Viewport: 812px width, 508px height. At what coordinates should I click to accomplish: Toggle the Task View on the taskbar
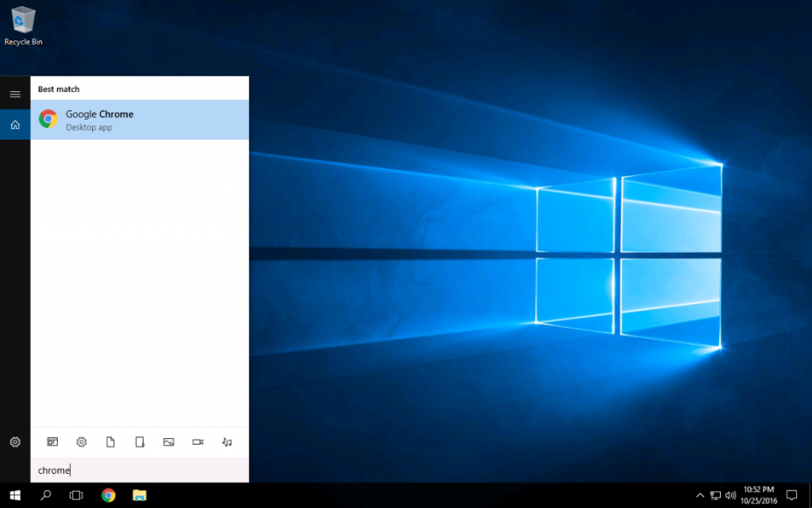coord(75,495)
